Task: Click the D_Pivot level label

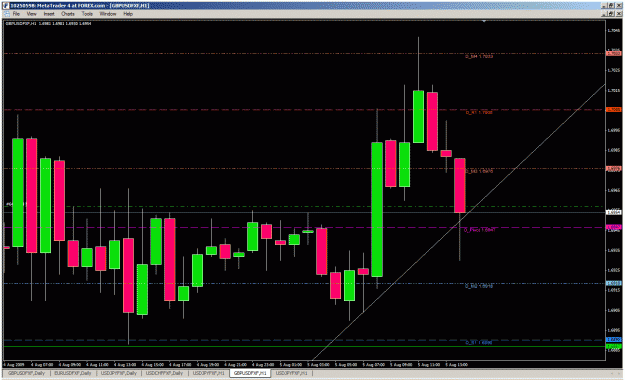Action: (480, 230)
